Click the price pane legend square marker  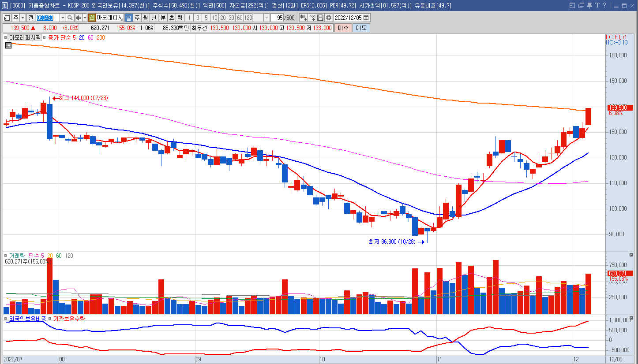(x=6, y=38)
